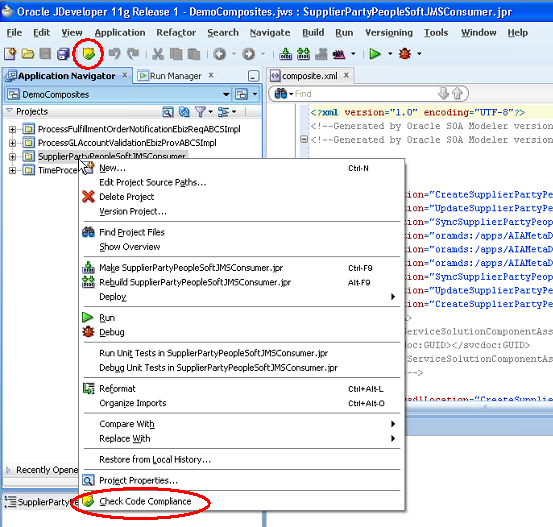Click the Find previous up arrow
This screenshot has width=553, height=527.
(x=457, y=93)
